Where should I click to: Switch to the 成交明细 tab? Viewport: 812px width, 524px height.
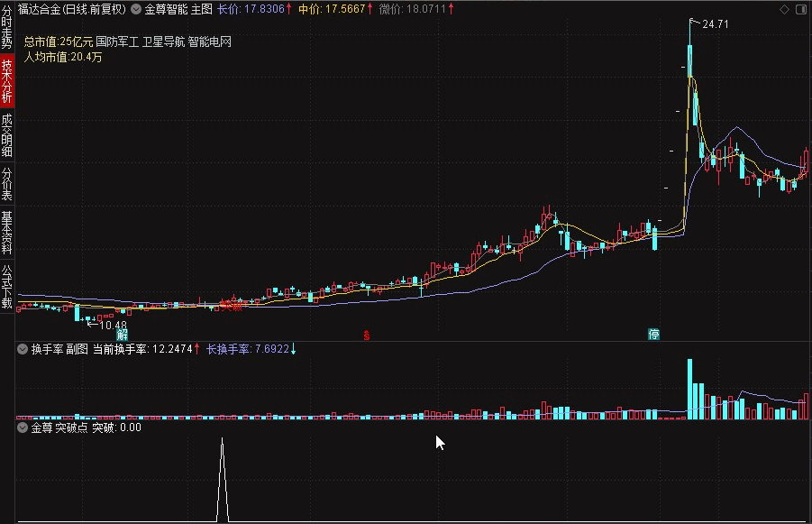pyautogui.click(x=6, y=135)
